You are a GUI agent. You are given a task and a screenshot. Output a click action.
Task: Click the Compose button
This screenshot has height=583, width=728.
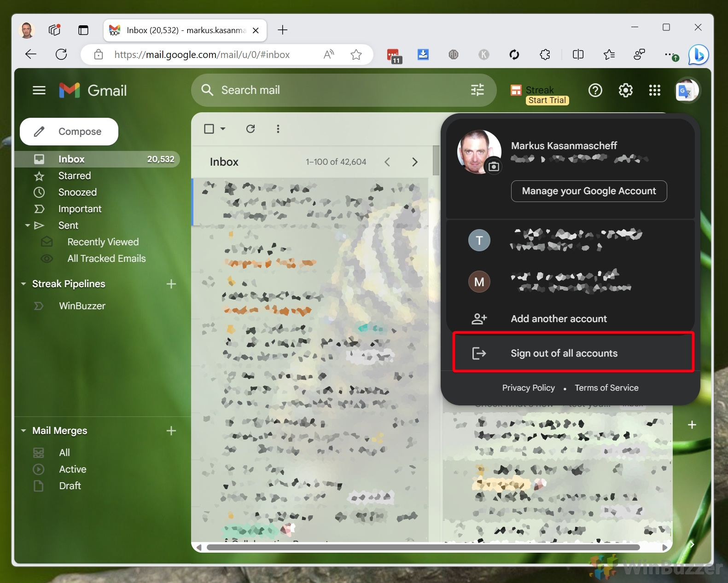(x=69, y=132)
